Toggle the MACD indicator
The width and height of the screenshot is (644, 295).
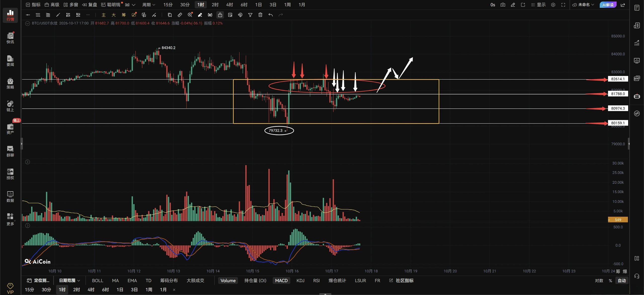pos(281,280)
